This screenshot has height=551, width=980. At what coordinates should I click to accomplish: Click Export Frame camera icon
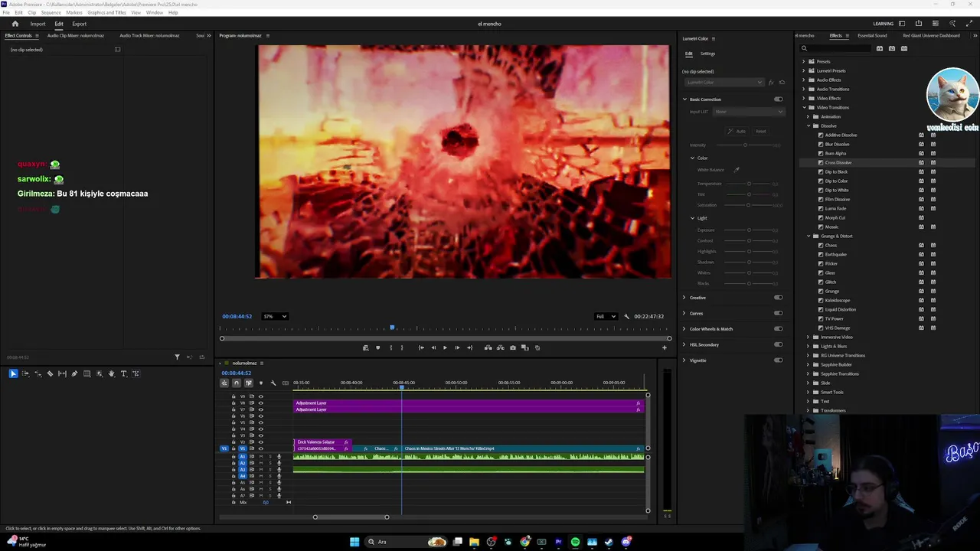pyautogui.click(x=513, y=347)
